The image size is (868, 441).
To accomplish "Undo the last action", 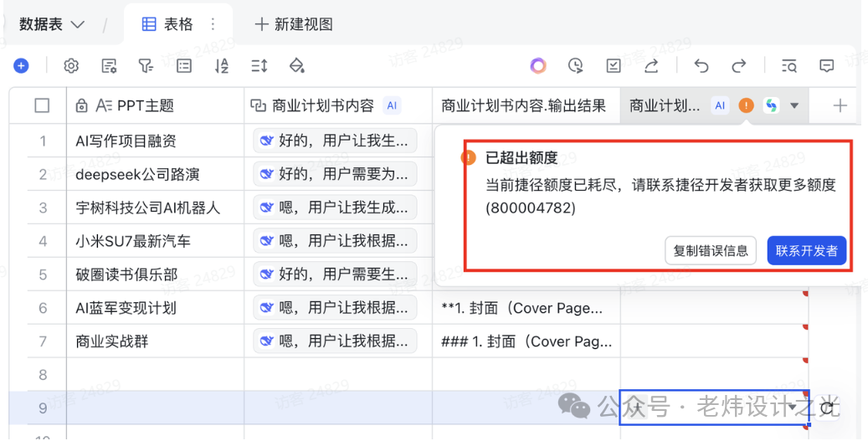I will tap(701, 66).
